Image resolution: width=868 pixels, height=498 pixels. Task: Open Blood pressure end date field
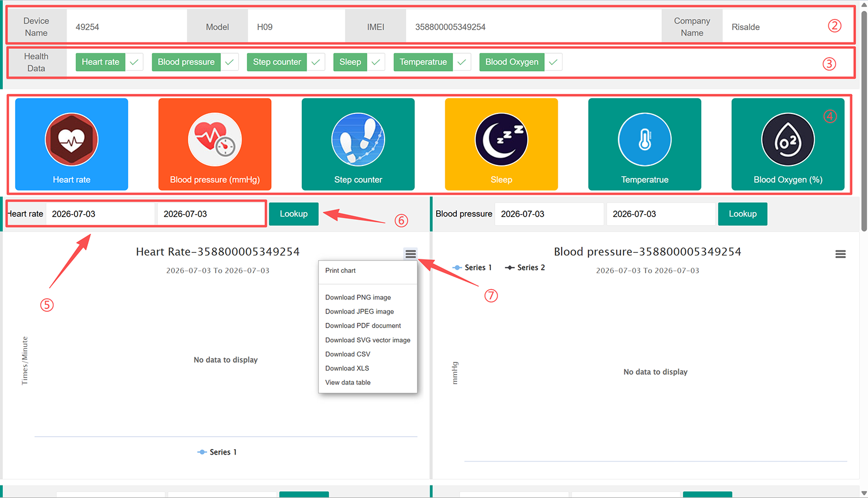coord(661,214)
